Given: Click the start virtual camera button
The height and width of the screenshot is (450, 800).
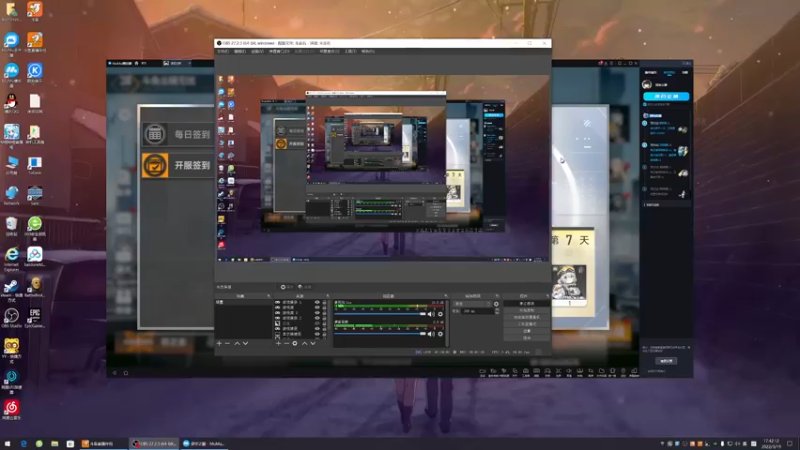Looking at the screenshot, I should pyautogui.click(x=527, y=317).
